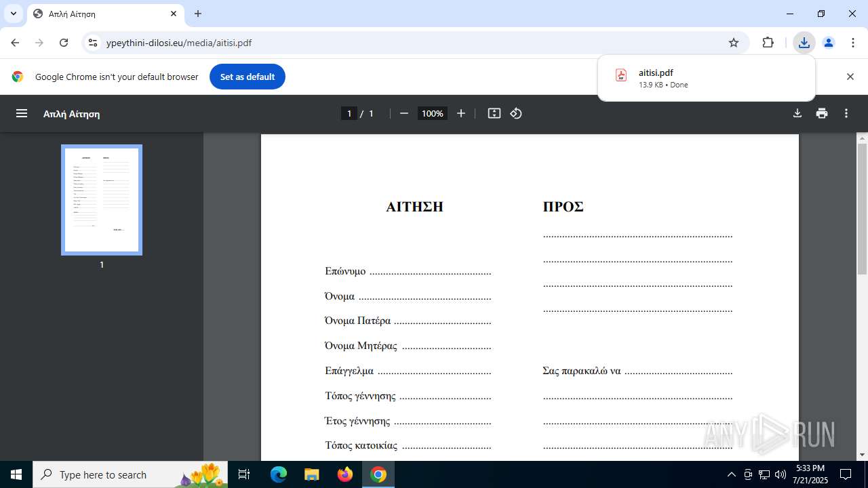Rotate the PDF counterclockwise
868x488 pixels.
click(516, 114)
